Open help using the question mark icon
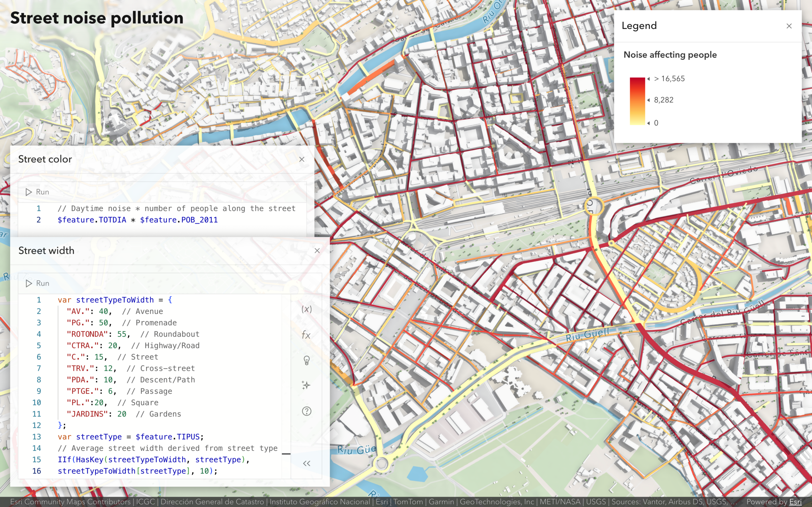Viewport: 812px width, 507px height. tap(306, 411)
